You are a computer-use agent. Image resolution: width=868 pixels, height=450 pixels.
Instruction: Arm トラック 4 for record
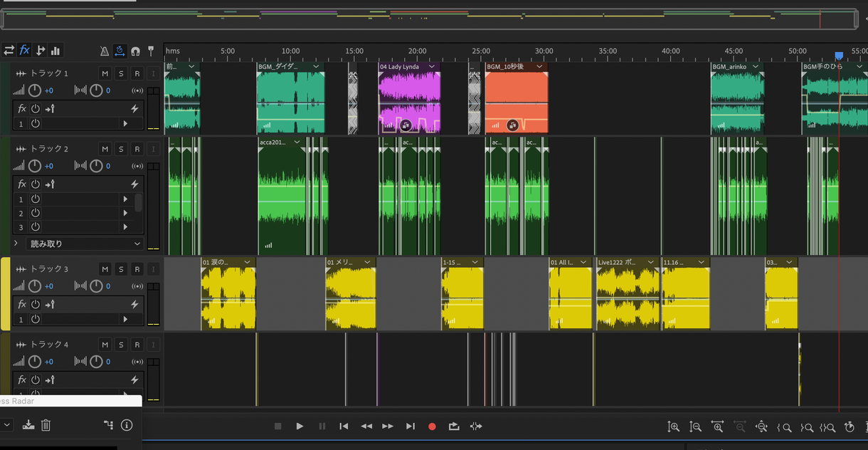137,345
